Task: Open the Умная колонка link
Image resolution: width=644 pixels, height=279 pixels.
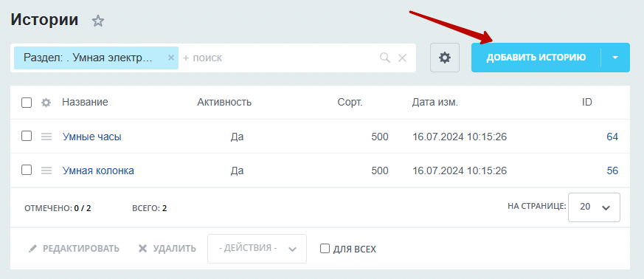Action: (98, 170)
